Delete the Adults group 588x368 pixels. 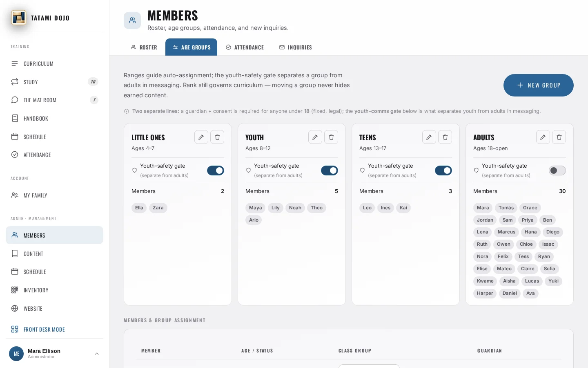(x=559, y=137)
